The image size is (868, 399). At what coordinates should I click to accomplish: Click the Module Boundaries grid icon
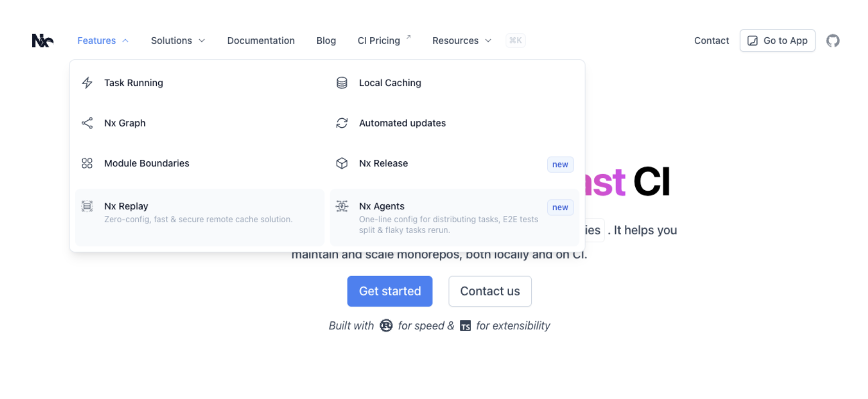point(87,163)
